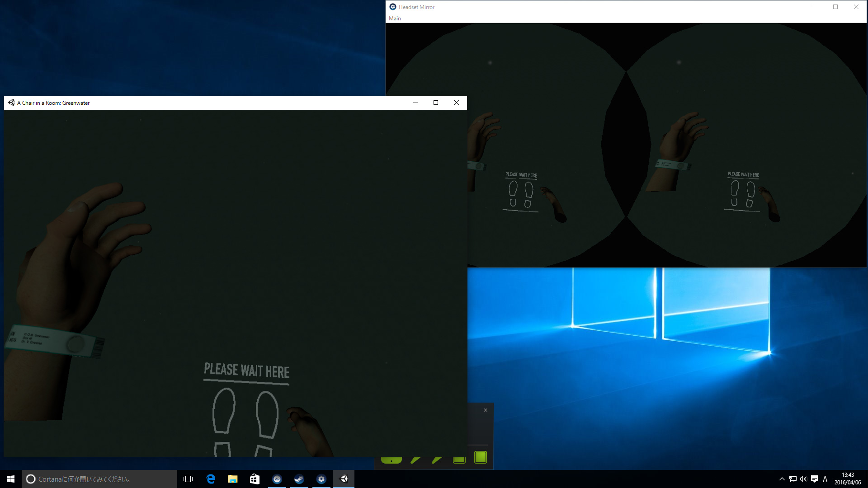Click the Unity game taskbar icon
Screen dimensions: 868x488
pos(344,479)
